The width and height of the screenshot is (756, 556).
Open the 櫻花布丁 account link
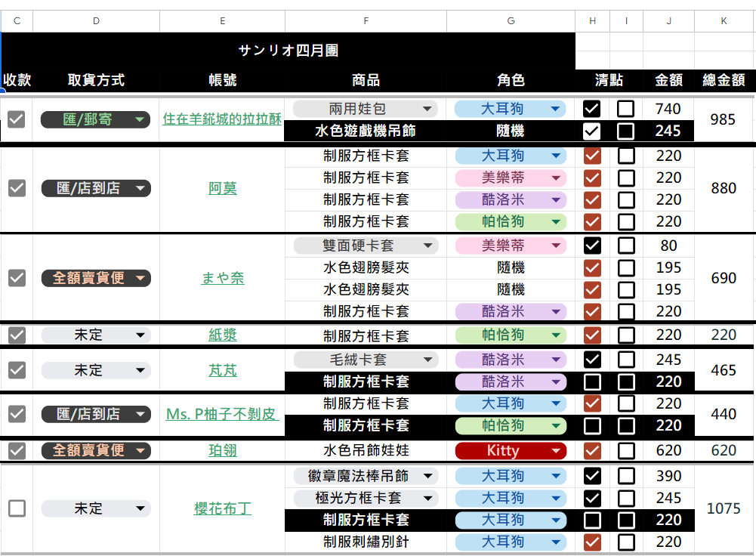point(222,508)
